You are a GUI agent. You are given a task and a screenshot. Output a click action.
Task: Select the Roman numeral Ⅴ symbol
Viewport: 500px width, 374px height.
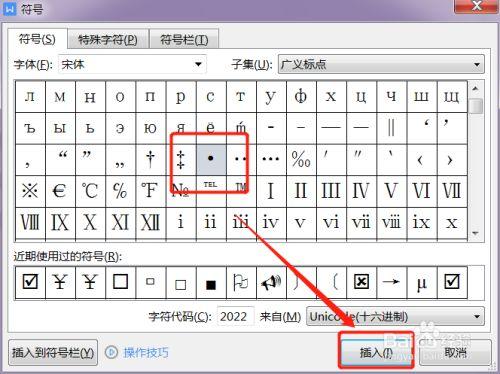click(391, 191)
